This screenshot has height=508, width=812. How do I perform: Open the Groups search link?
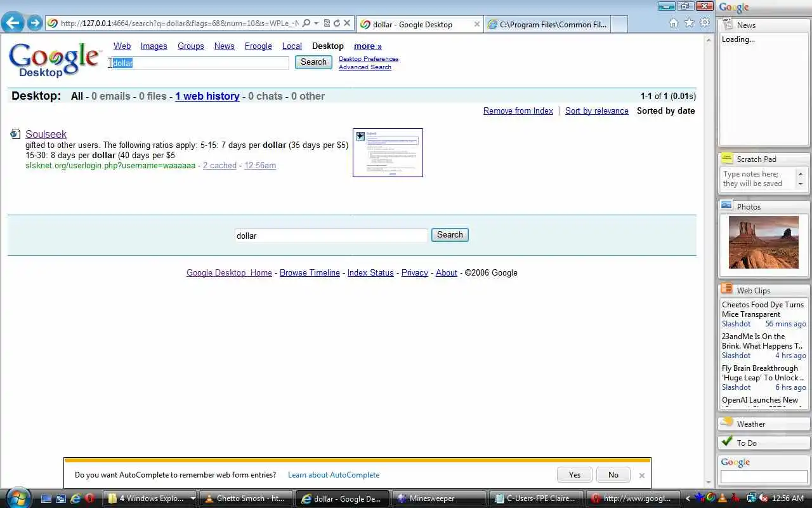coord(191,46)
